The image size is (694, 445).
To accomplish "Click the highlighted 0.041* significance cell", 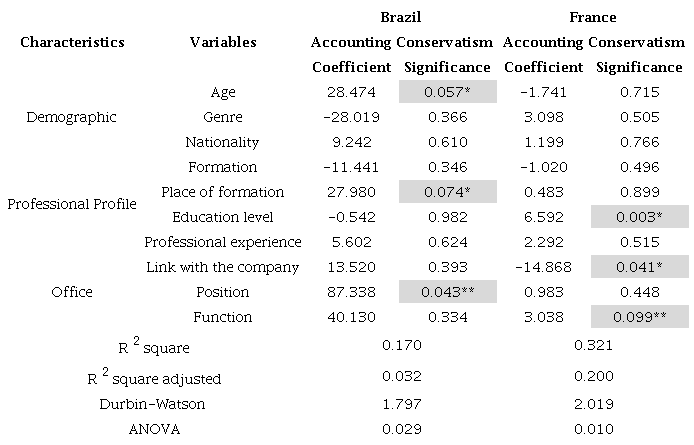I will (640, 267).
